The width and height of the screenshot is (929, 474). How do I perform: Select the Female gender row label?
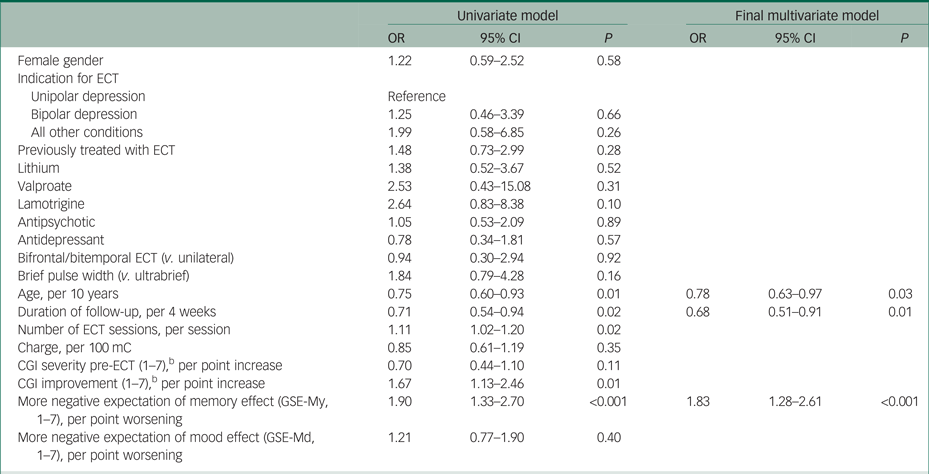point(64,62)
